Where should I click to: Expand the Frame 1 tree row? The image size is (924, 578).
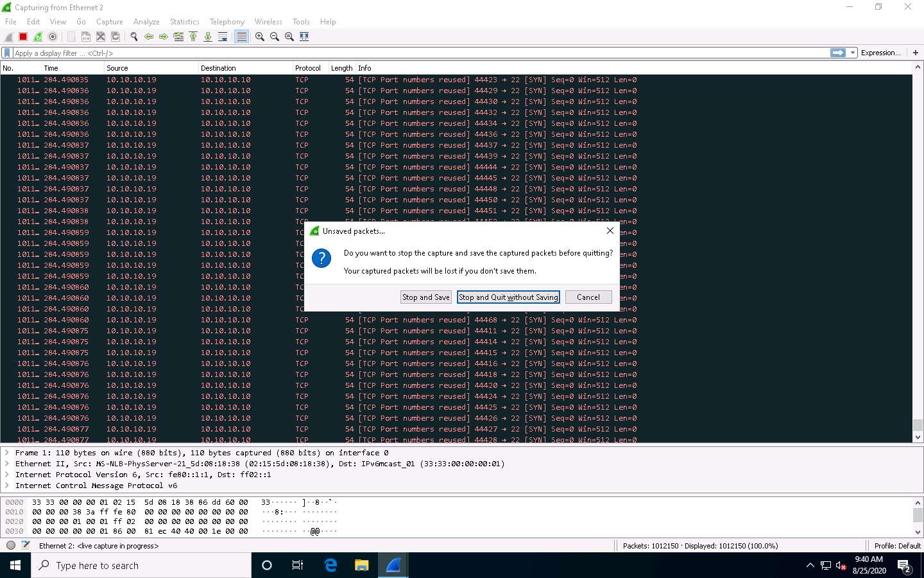click(x=7, y=453)
